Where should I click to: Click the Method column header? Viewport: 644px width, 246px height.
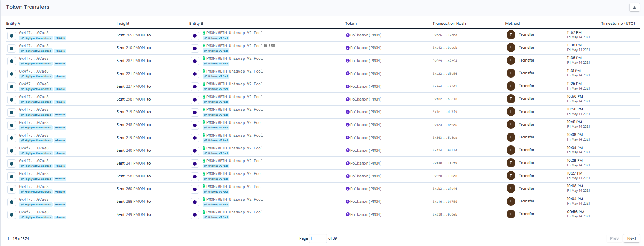click(512, 24)
